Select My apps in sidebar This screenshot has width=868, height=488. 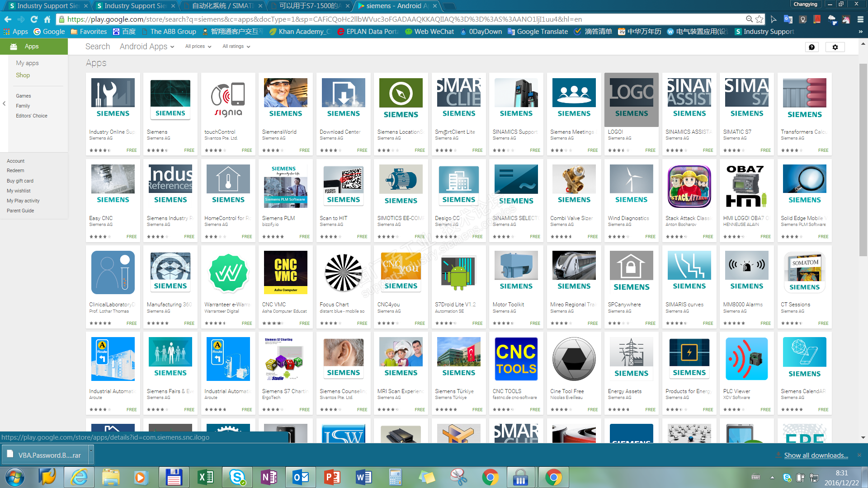click(27, 63)
